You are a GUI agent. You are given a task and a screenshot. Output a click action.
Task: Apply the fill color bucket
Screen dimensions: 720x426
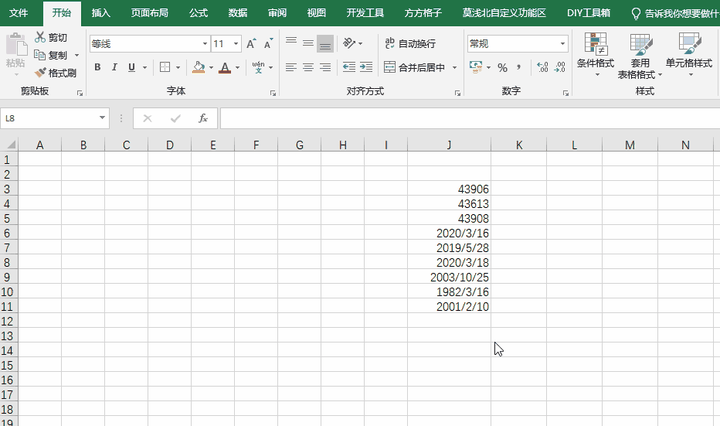[x=198, y=67]
